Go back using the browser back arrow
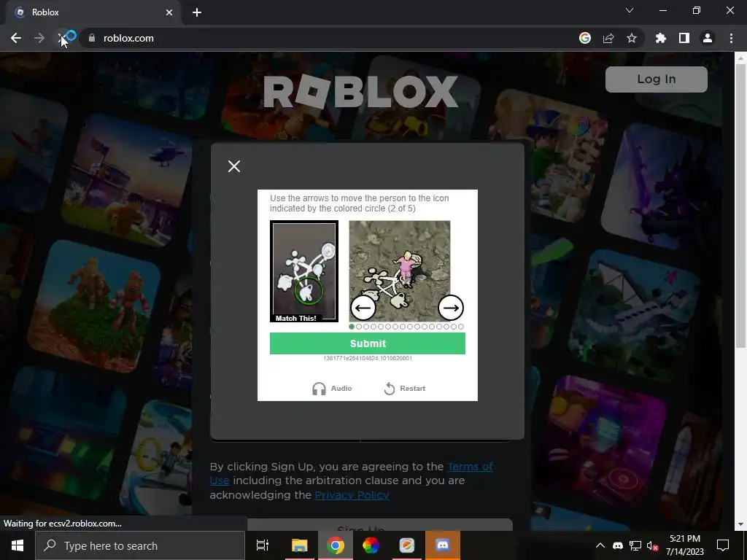Viewport: 747px width, 560px height. (x=16, y=38)
